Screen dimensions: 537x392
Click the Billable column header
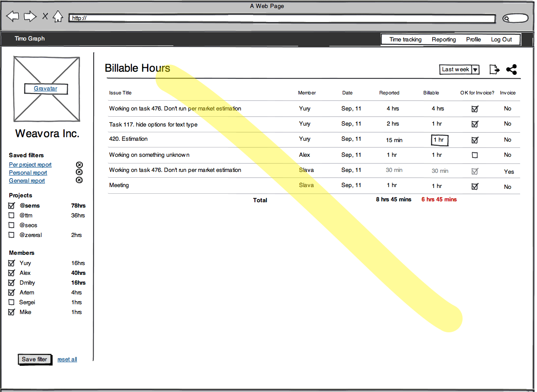point(431,93)
